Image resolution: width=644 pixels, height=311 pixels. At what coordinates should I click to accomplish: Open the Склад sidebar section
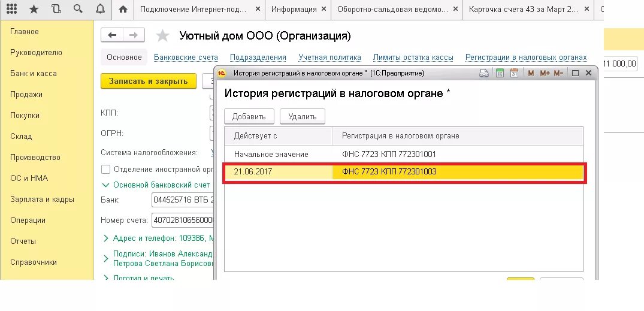pos(21,137)
